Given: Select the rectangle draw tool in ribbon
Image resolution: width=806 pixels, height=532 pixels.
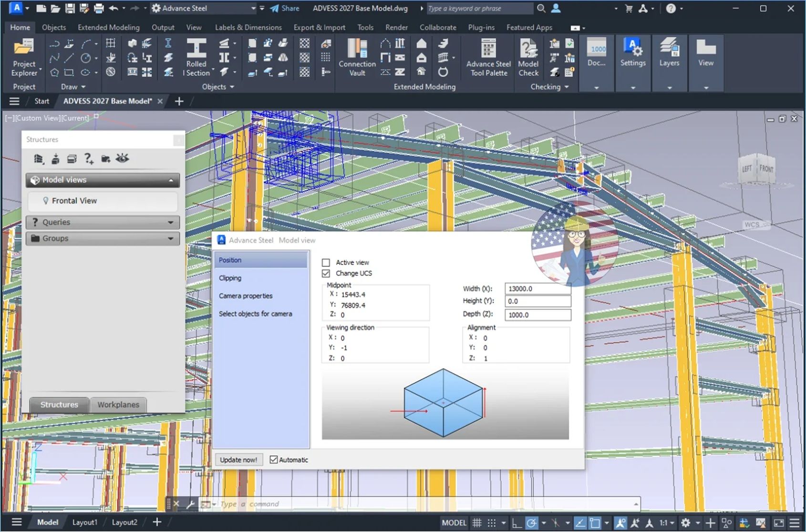Looking at the screenshot, I should tap(69, 72).
